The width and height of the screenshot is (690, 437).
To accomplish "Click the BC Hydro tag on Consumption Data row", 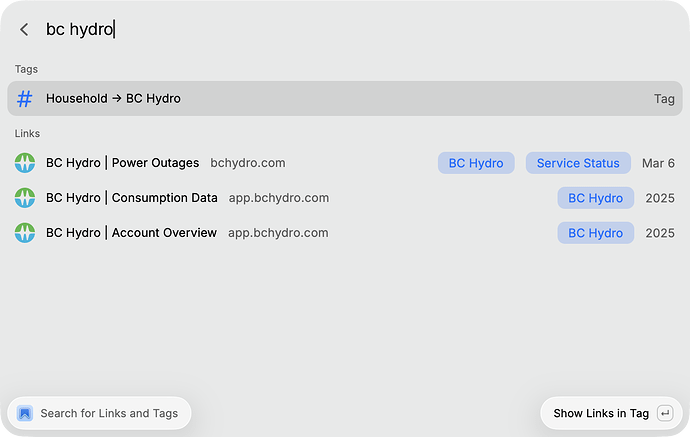I will click(x=595, y=198).
